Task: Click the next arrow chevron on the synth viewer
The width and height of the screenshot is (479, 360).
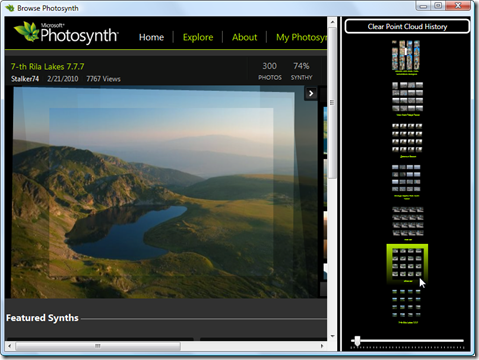Action: pos(311,93)
